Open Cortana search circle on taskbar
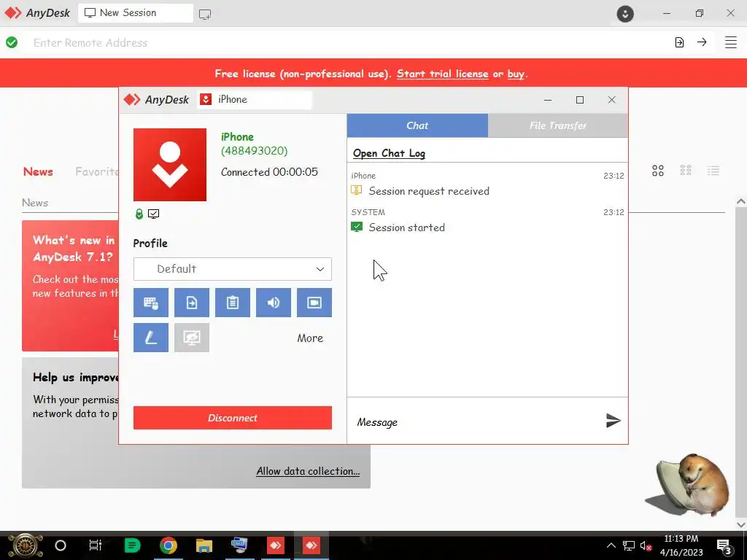This screenshot has height=560, width=747. pos(61,545)
